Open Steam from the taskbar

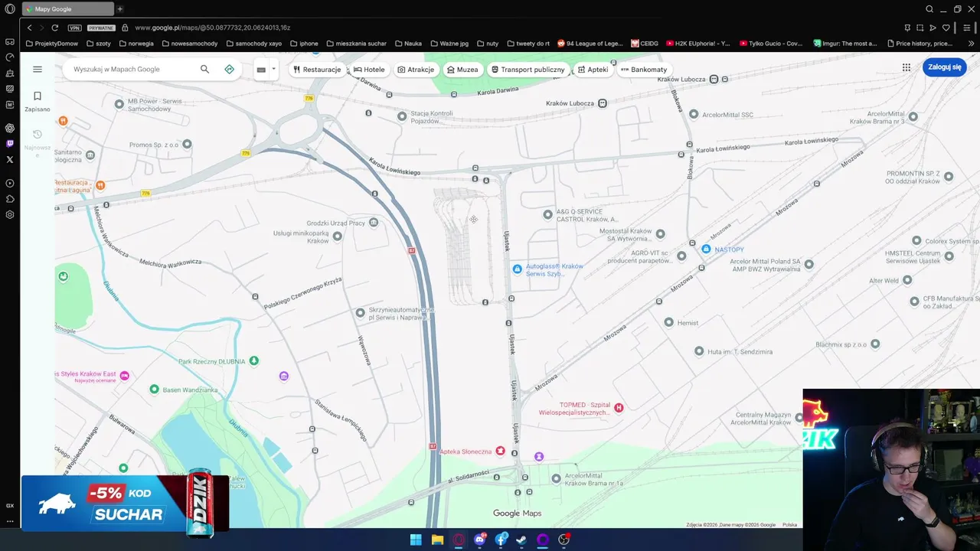point(521,540)
